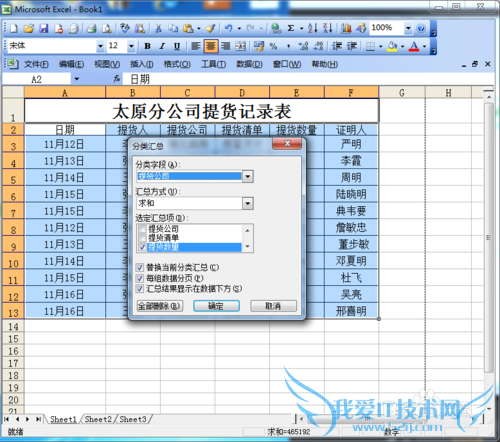Apply the red font color A
500x442 pixels.
tap(414, 46)
